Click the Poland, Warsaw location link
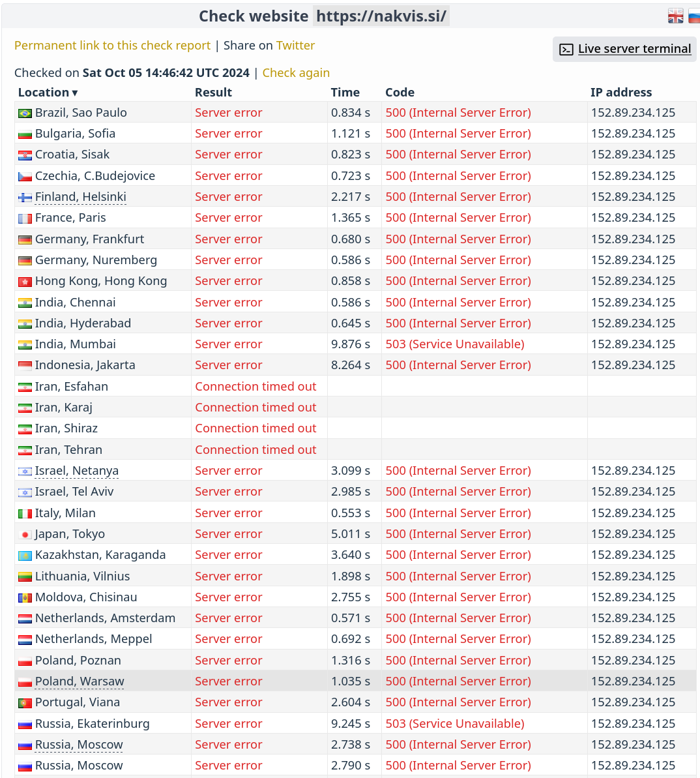Image resolution: width=700 pixels, height=778 pixels. pos(80,681)
